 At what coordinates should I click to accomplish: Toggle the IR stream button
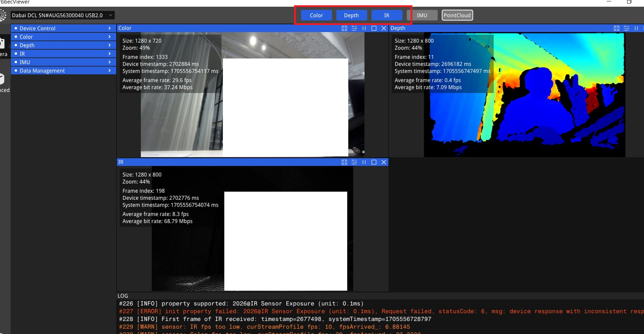[387, 15]
